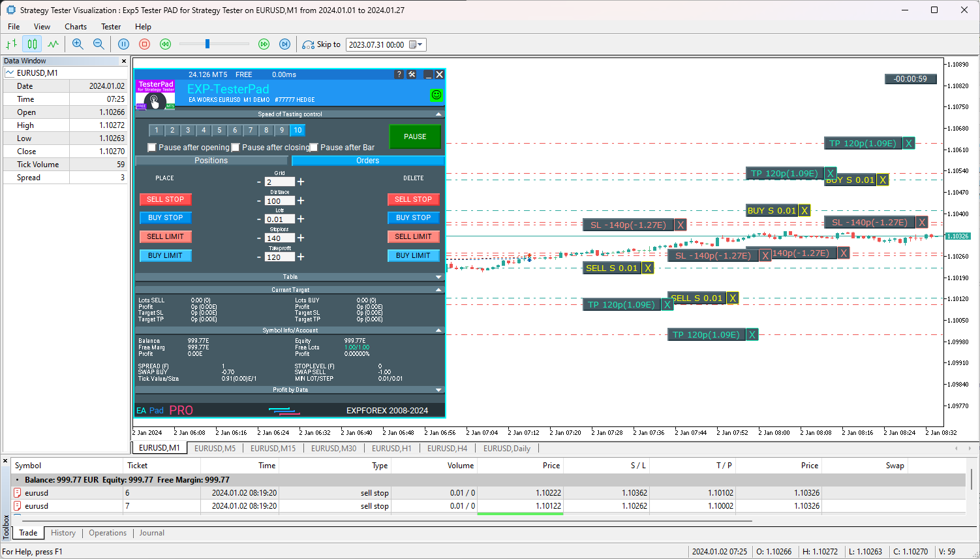Open the Tester menu
This screenshot has height=559, width=980.
coord(110,27)
